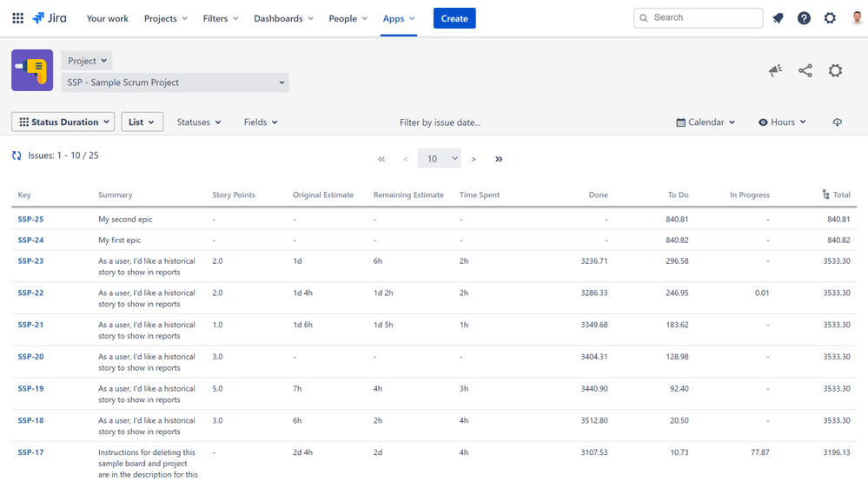Click the Total column header text
Viewport: 868px width, 481px height.
point(841,195)
